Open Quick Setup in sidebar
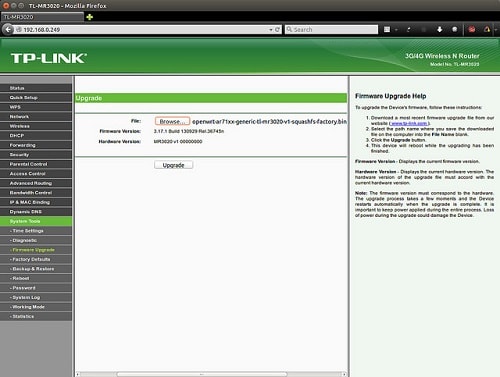Screen dimensions: 500x377 (36, 98)
